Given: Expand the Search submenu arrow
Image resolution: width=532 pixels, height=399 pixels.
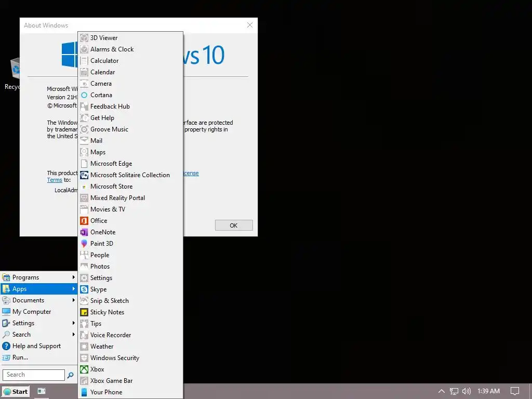Looking at the screenshot, I should pos(73,335).
